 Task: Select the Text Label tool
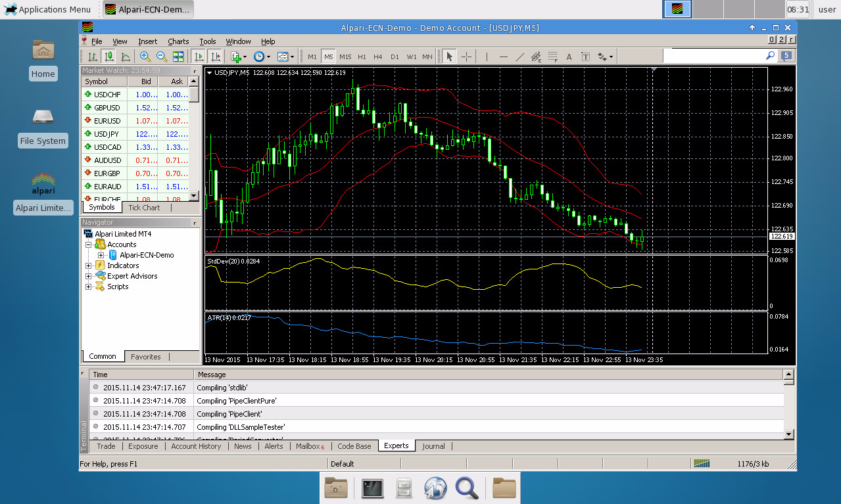(585, 57)
